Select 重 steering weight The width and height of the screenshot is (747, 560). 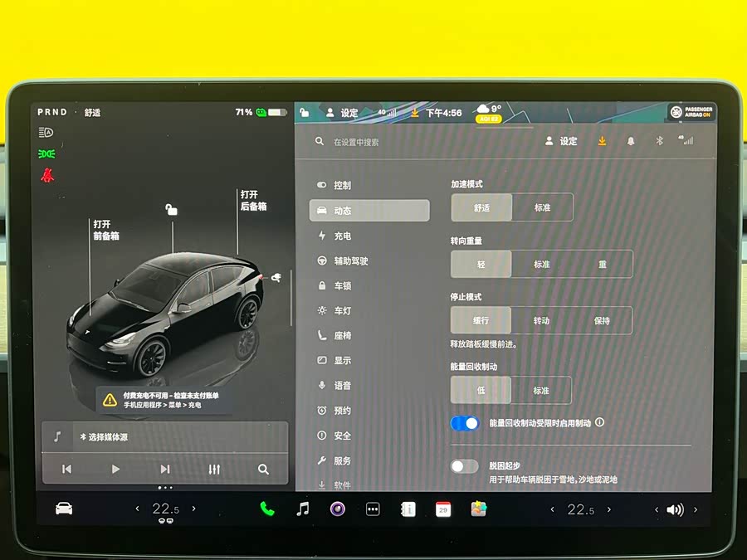(x=603, y=265)
